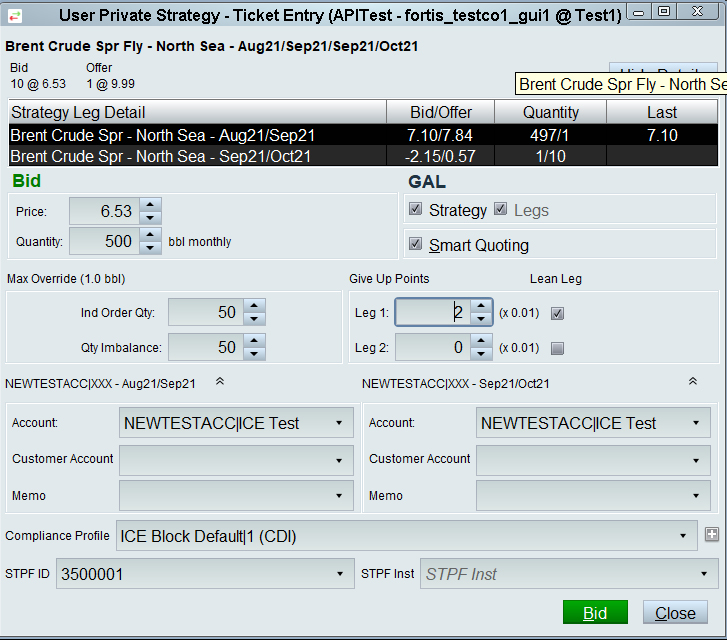This screenshot has width=727, height=640.
Task: Open the Compliance Profile dropdown
Action: pos(684,536)
